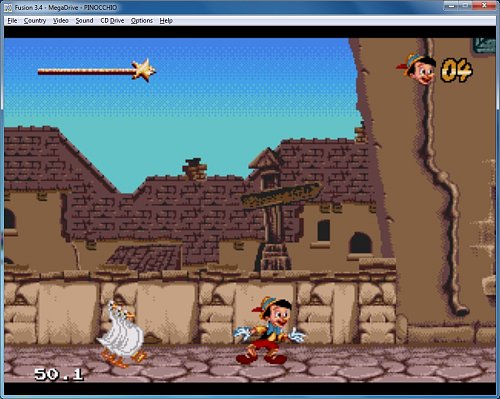Minimize the Fusion window
500x399 pixels.
[x=452, y=5]
